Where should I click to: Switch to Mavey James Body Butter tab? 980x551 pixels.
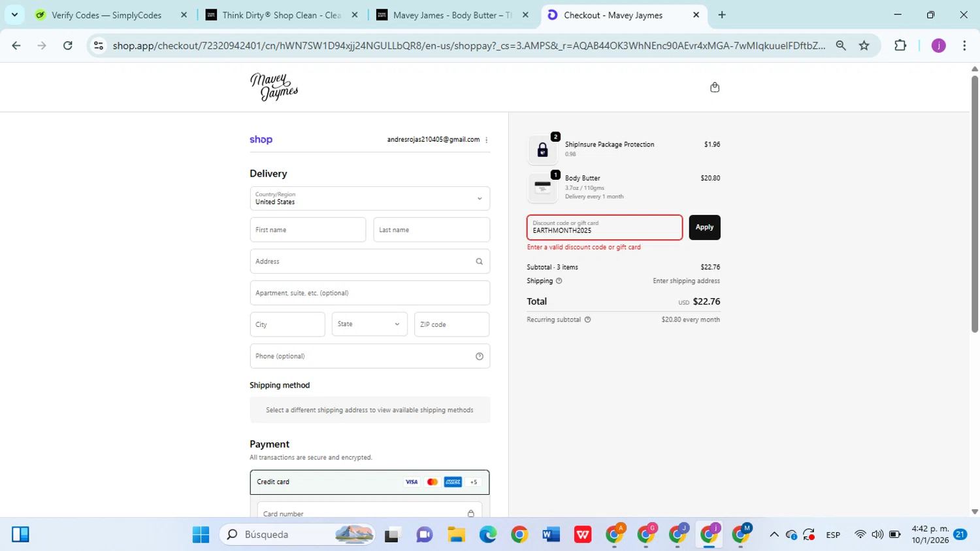point(452,14)
